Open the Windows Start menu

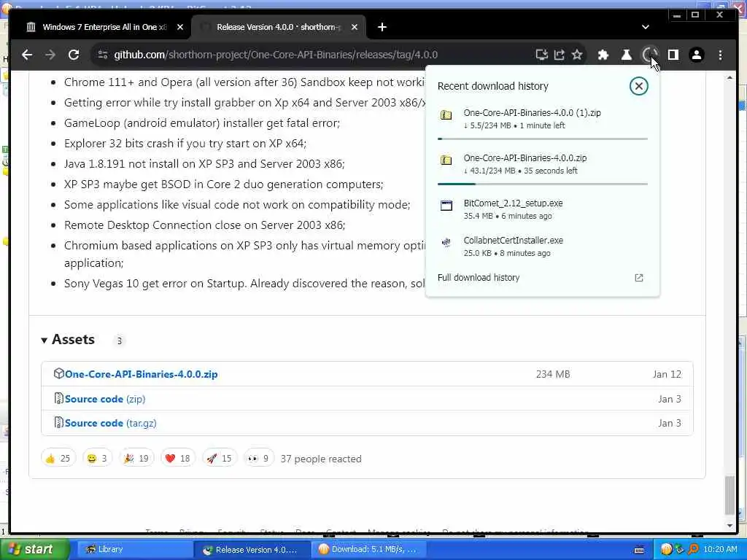pyautogui.click(x=34, y=550)
